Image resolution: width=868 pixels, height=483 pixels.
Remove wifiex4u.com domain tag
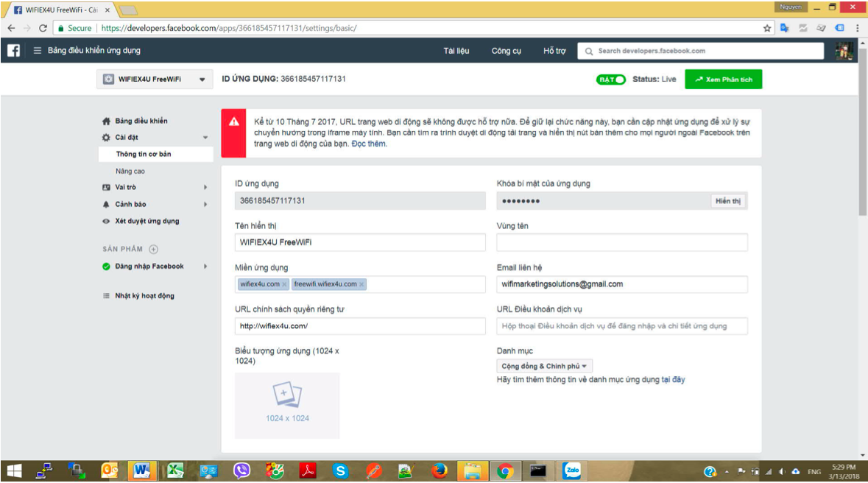tap(284, 284)
